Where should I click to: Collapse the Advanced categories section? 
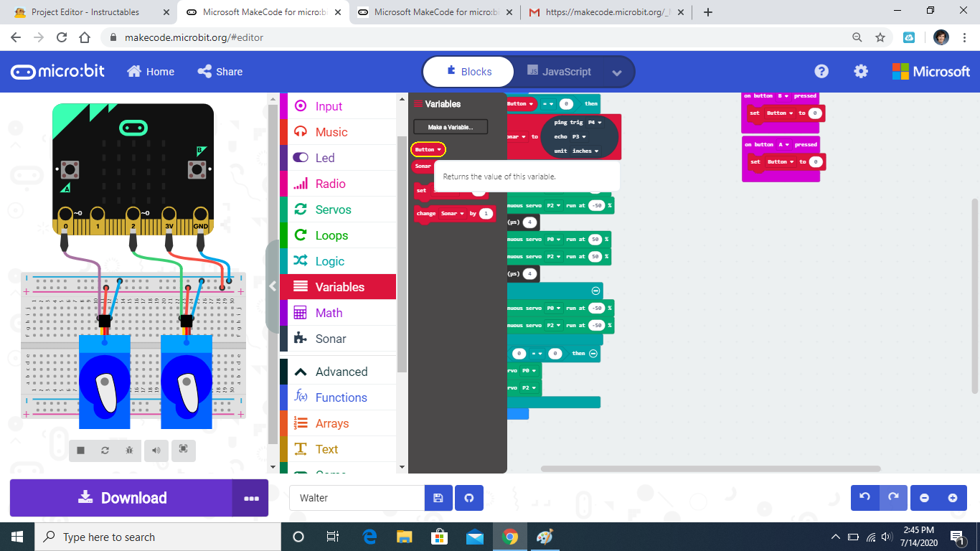[337, 372]
